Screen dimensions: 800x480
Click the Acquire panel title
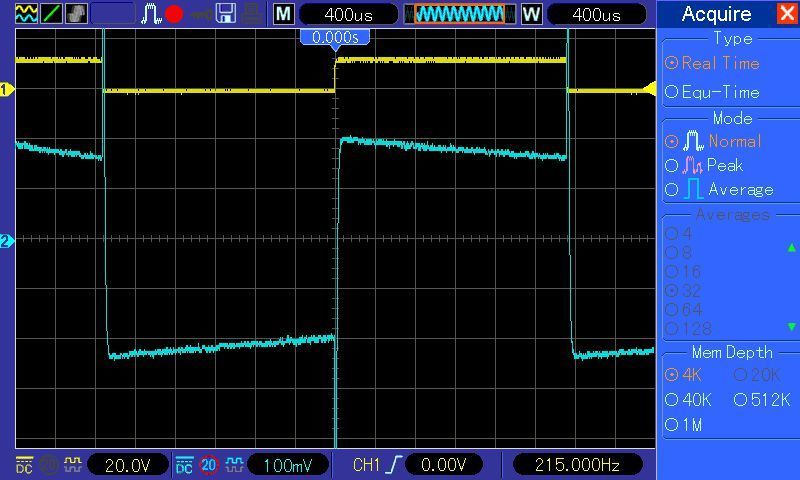click(x=716, y=14)
